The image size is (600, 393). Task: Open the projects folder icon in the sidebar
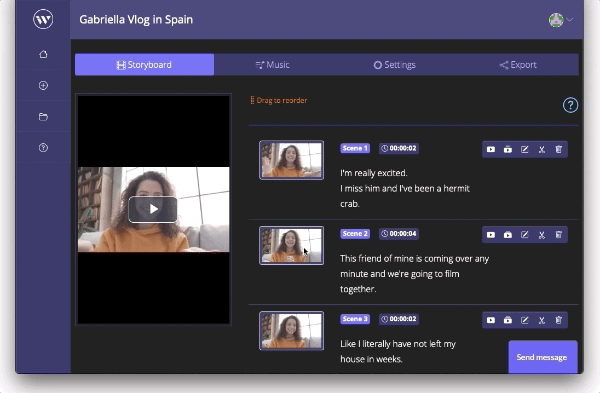pos(43,117)
